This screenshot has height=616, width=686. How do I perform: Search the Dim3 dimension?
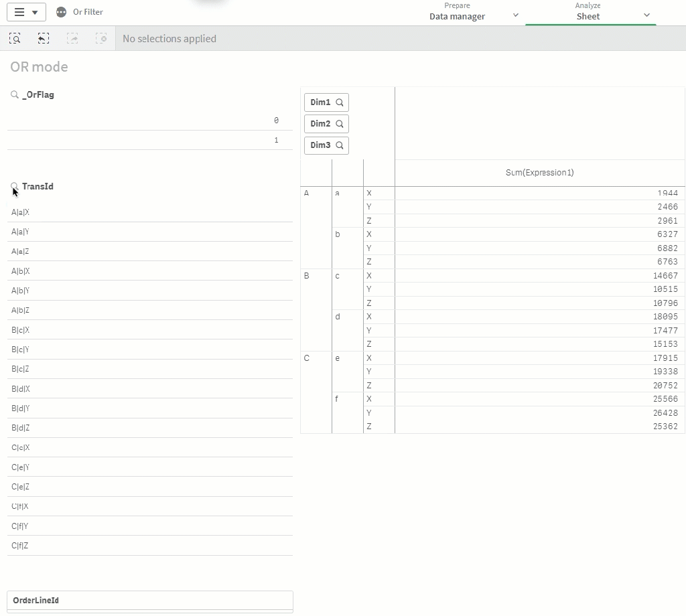click(326, 145)
